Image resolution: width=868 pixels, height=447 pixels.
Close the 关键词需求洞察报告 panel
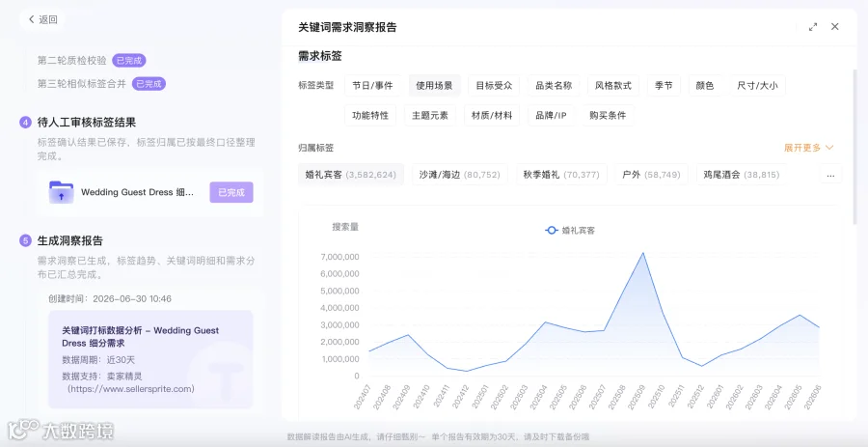(835, 27)
